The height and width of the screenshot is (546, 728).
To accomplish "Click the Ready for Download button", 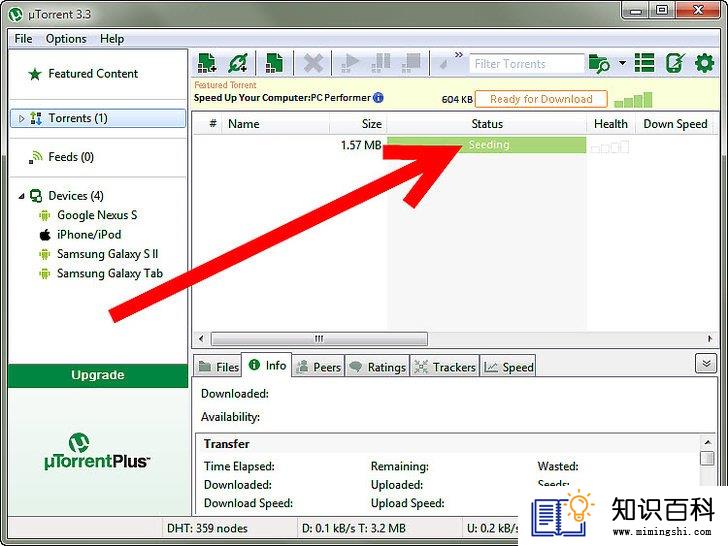I will 541,99.
